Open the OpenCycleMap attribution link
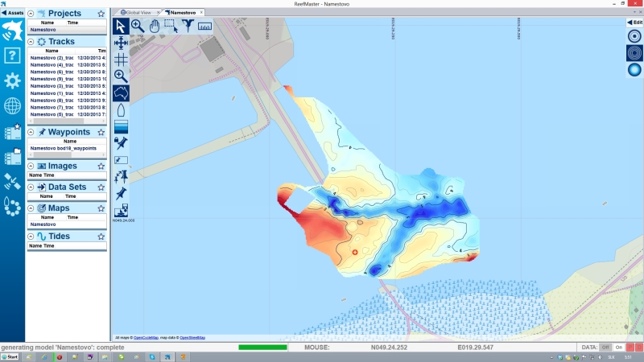 (146, 338)
